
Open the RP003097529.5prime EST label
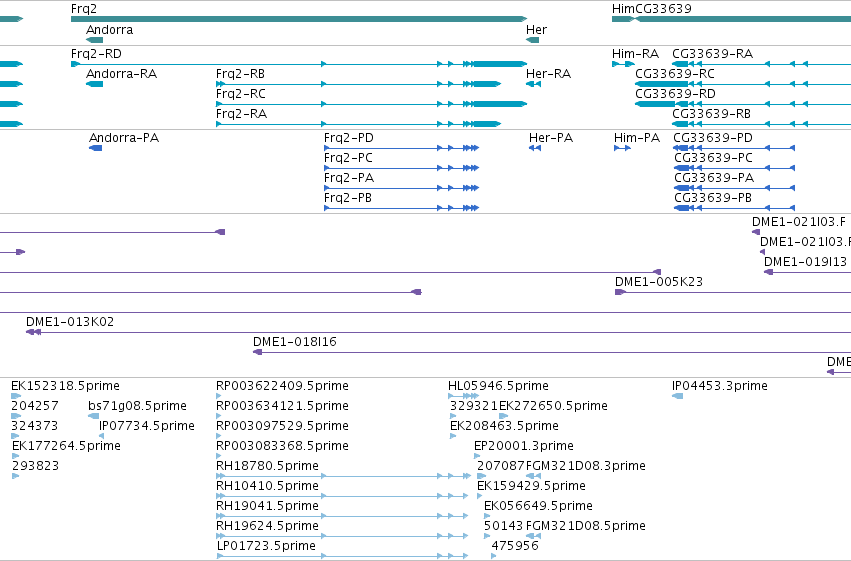tap(282, 426)
